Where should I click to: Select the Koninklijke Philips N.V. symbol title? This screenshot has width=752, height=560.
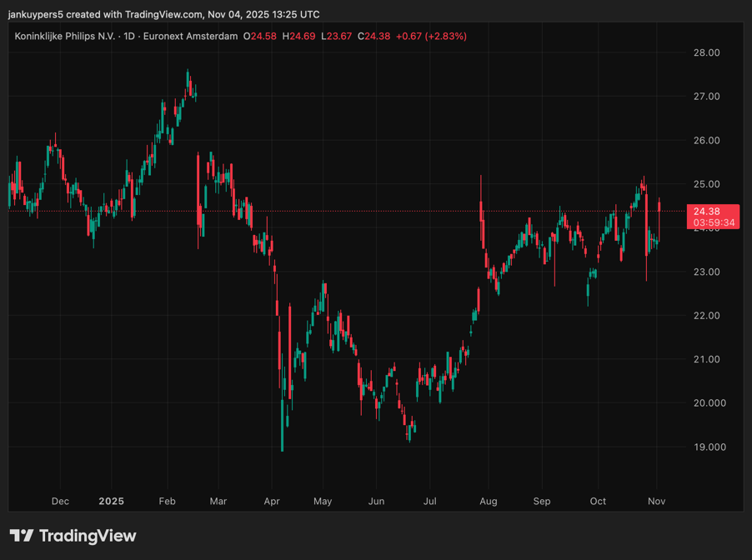coord(65,36)
